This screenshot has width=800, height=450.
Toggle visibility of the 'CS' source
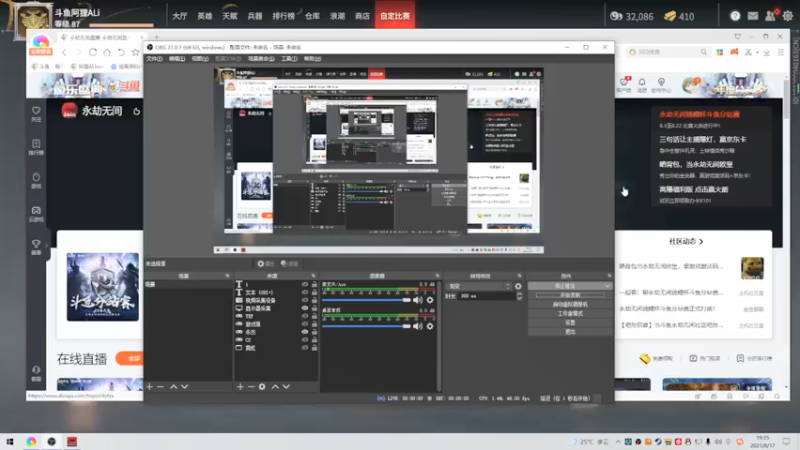click(x=305, y=340)
